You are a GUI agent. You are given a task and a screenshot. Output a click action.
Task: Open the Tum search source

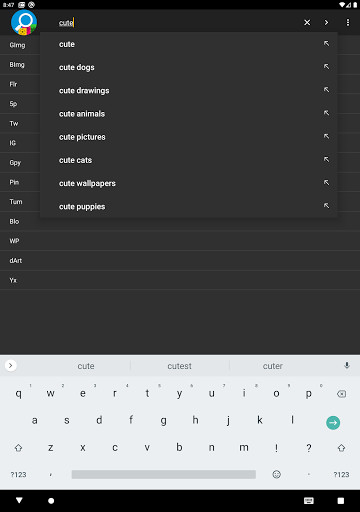[x=16, y=202]
